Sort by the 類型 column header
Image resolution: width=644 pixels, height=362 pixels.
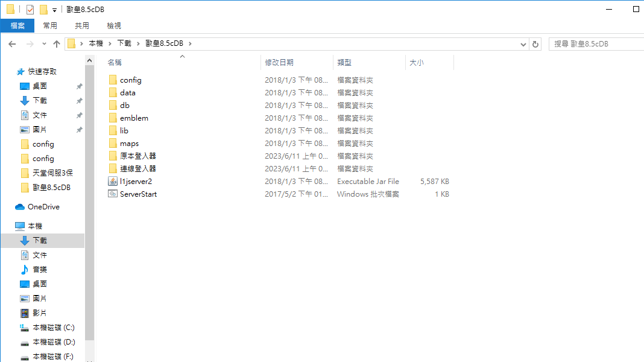[344, 63]
